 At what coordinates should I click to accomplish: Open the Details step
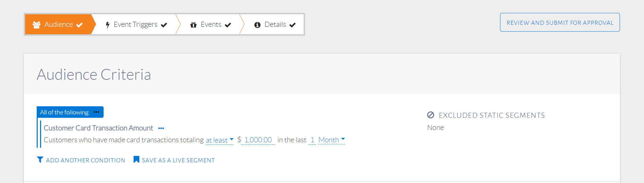(275, 24)
